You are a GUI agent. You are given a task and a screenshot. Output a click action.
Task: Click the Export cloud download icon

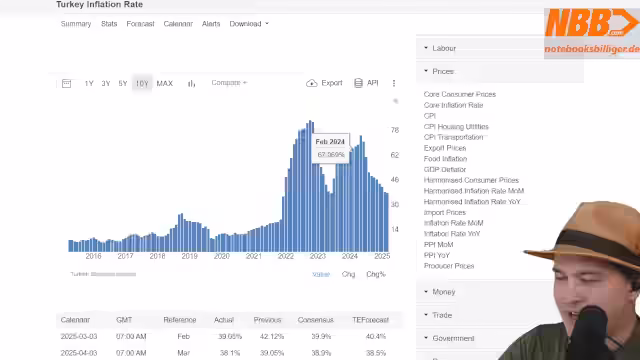click(312, 83)
